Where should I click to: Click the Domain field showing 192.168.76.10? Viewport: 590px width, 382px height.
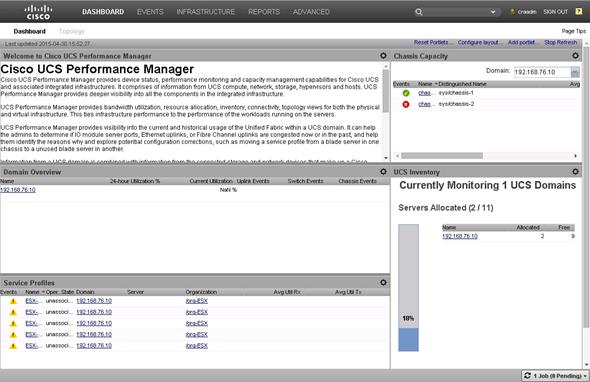click(542, 72)
